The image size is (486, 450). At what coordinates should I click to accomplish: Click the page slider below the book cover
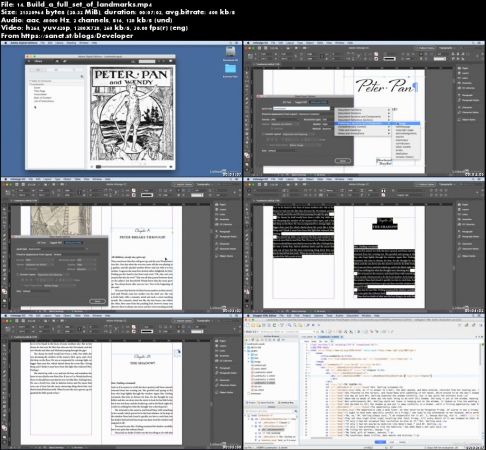pos(131,166)
